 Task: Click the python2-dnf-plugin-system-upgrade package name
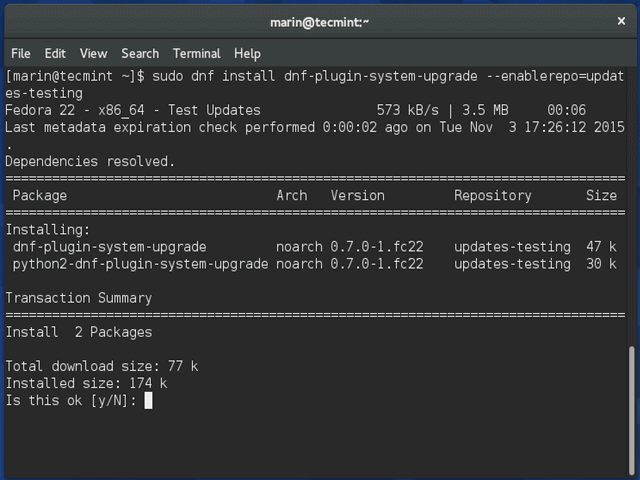click(141, 264)
